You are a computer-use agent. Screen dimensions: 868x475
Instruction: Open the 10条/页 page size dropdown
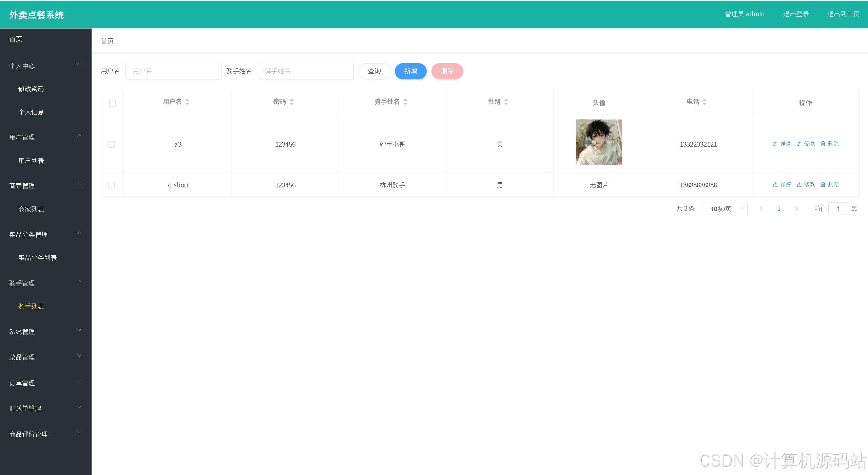click(725, 208)
